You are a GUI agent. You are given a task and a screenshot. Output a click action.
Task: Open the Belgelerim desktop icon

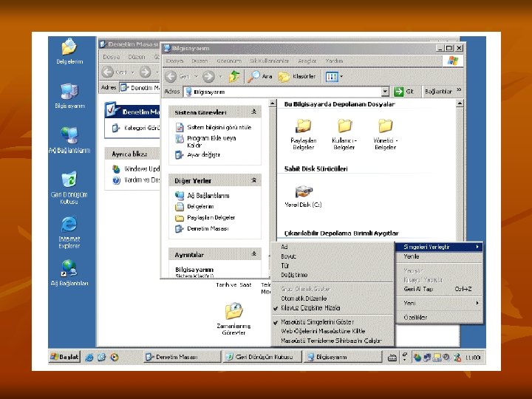click(x=69, y=51)
